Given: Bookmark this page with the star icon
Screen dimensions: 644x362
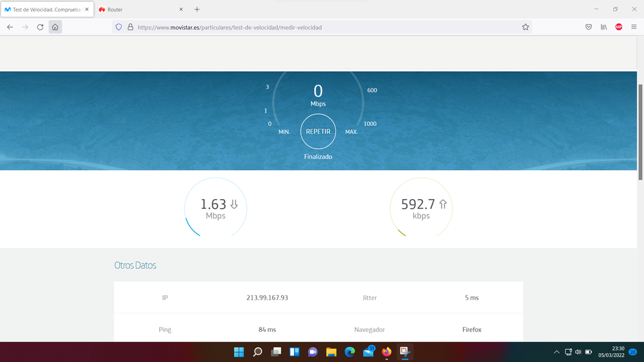Looking at the screenshot, I should click(525, 27).
